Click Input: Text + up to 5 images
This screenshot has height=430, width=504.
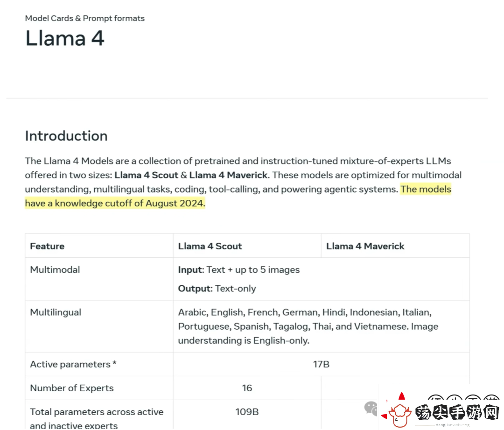pyautogui.click(x=239, y=270)
